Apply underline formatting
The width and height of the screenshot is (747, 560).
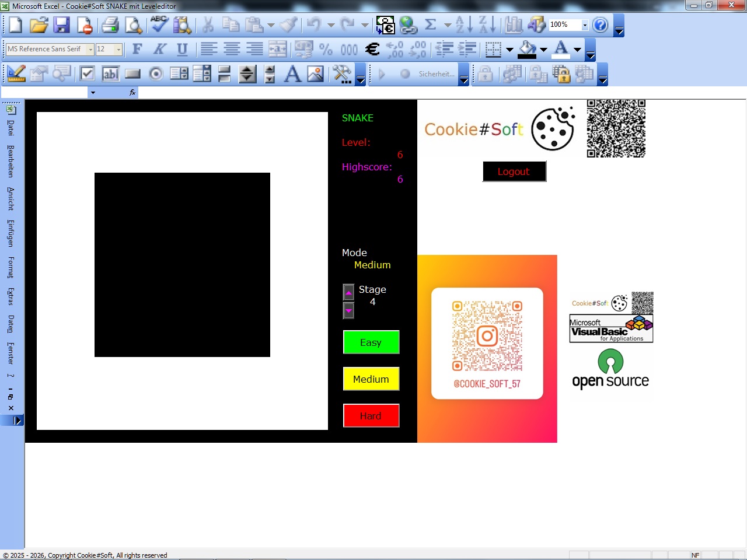[x=182, y=49]
